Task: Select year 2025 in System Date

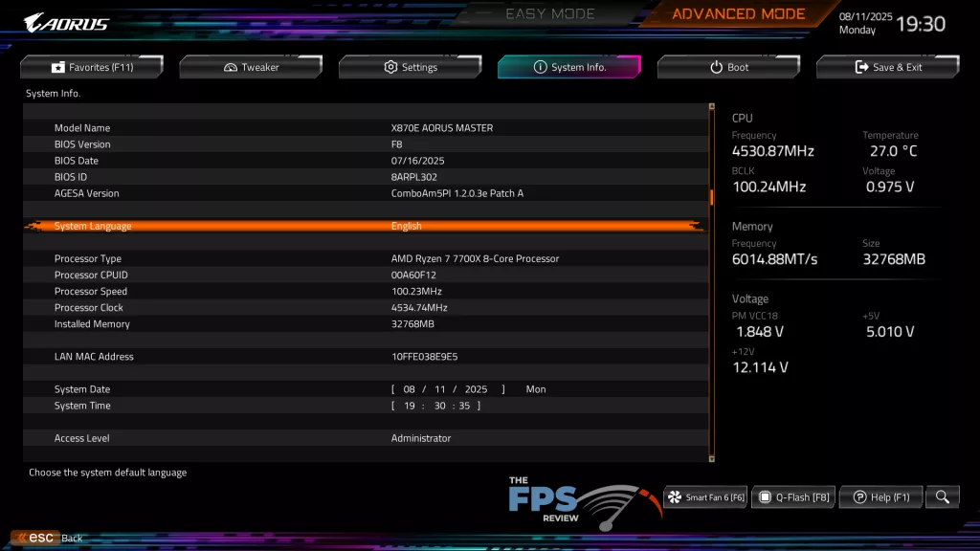Action: point(476,389)
